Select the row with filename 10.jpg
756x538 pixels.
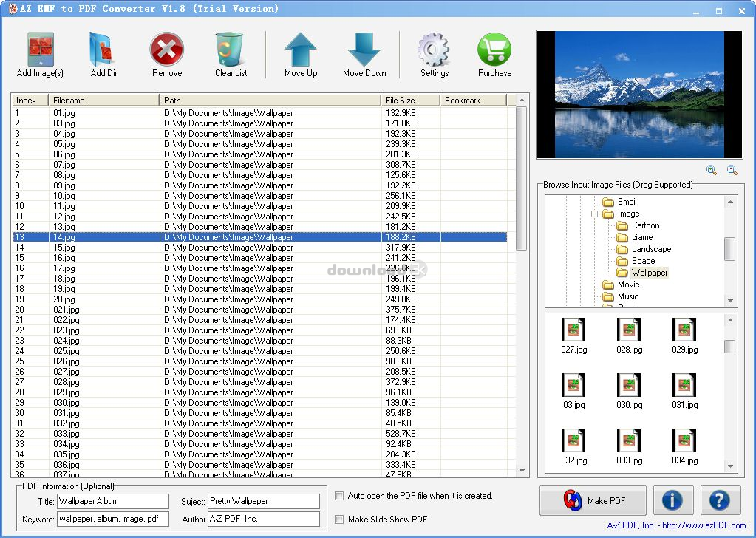(260, 196)
